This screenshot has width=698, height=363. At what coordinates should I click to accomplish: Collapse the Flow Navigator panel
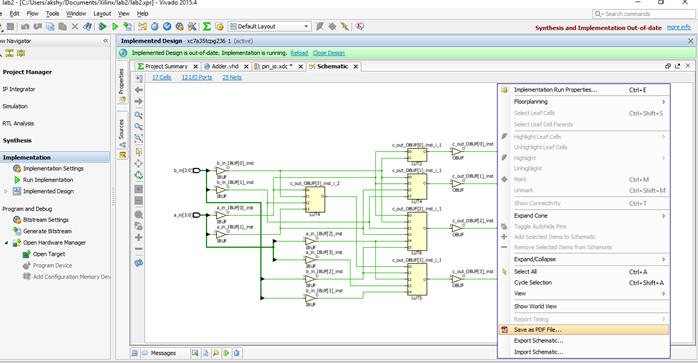(x=106, y=41)
